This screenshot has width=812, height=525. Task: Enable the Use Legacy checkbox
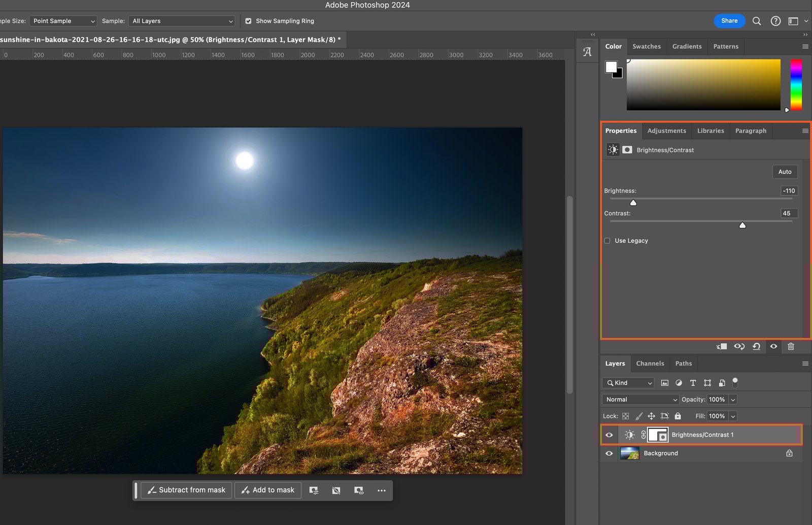(x=607, y=241)
